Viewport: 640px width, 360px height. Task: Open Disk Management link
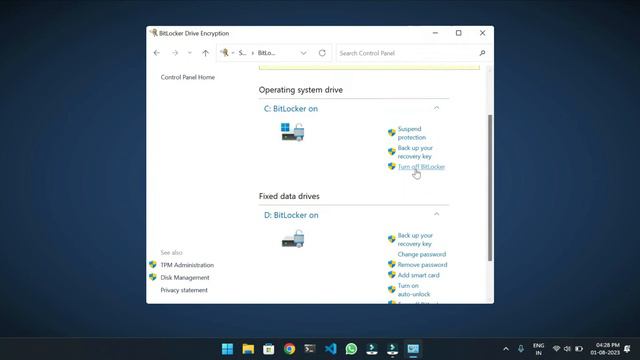184,278
